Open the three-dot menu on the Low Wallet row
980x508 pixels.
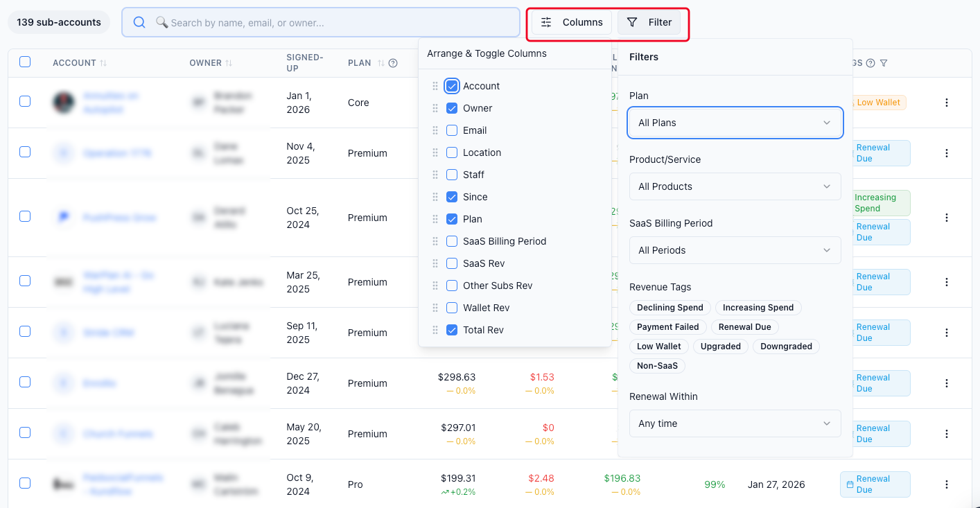(x=947, y=103)
